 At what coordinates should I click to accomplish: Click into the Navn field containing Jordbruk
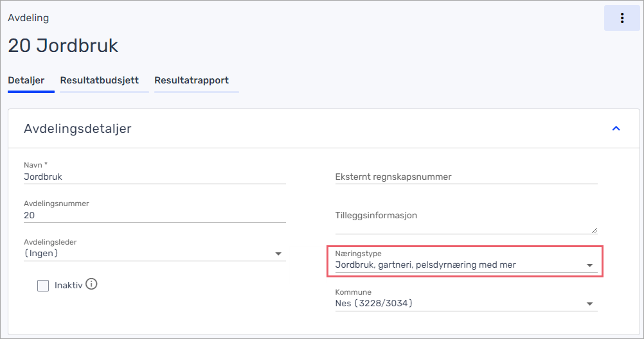point(154,177)
